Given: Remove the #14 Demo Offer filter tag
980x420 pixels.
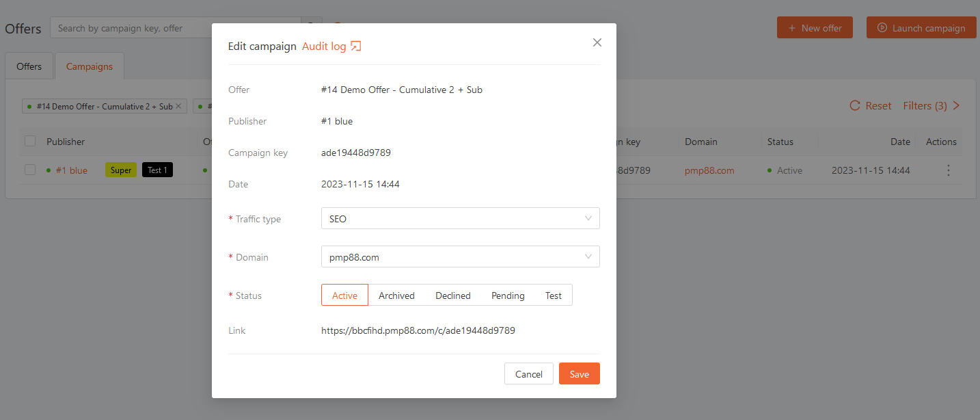Looking at the screenshot, I should coord(178,107).
